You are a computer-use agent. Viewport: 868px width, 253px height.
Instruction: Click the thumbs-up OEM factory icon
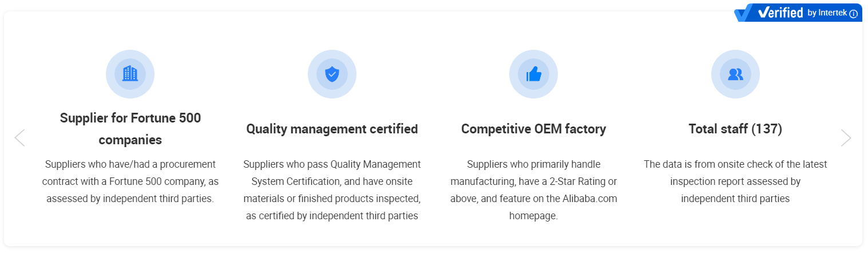click(533, 74)
